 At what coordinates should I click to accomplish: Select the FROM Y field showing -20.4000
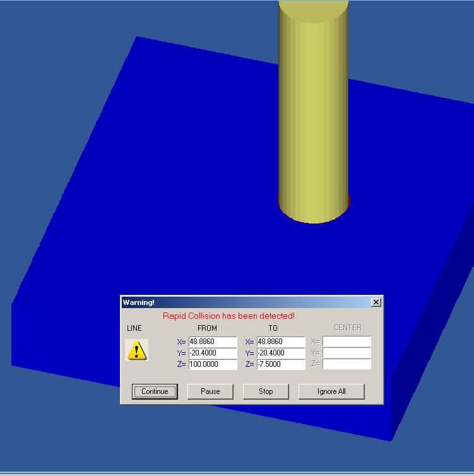pos(213,353)
